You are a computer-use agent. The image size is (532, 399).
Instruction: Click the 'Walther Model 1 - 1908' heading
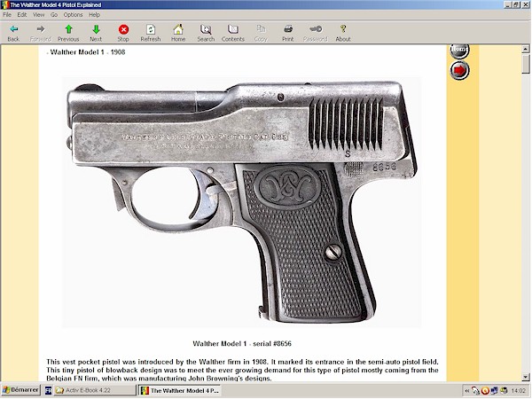tap(88, 52)
